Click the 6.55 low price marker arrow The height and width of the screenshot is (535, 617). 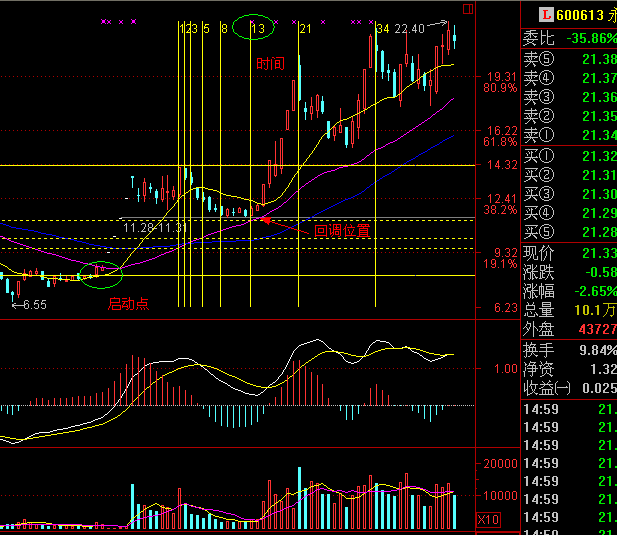click(16, 303)
